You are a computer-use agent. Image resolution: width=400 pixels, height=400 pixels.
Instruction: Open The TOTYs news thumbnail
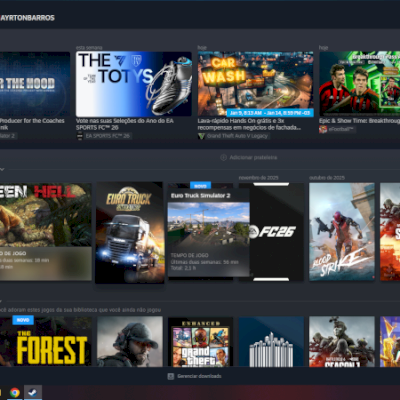pyautogui.click(x=134, y=84)
